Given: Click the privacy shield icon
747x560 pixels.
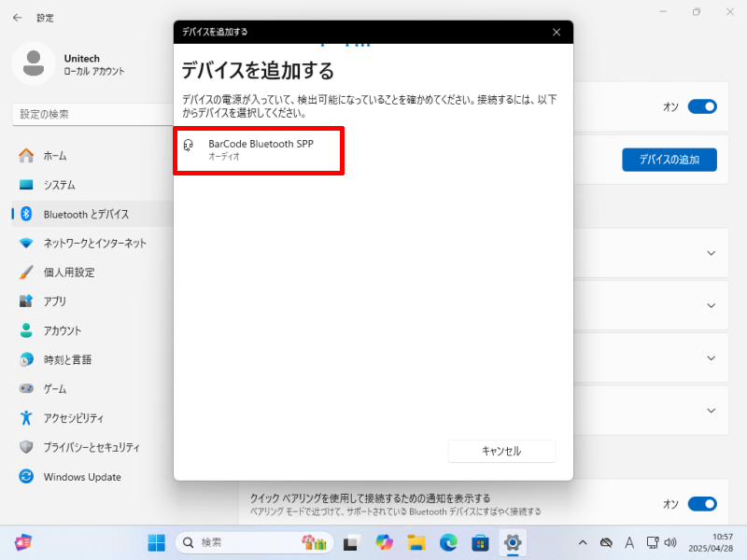Looking at the screenshot, I should (26, 447).
